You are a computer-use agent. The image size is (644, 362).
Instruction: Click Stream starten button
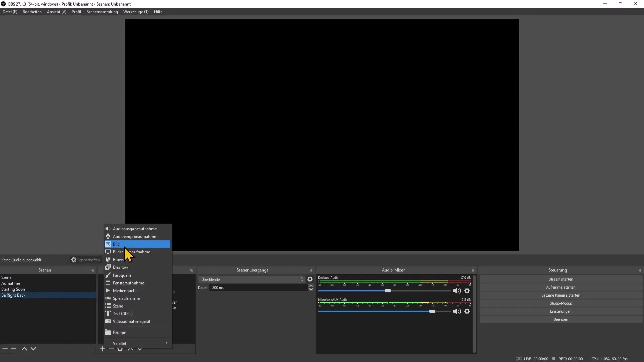click(x=561, y=279)
